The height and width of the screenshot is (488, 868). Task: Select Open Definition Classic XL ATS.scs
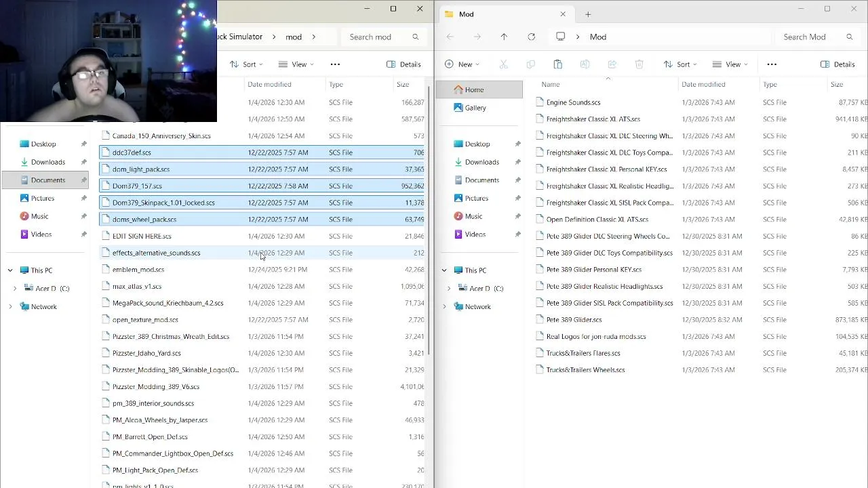click(597, 219)
